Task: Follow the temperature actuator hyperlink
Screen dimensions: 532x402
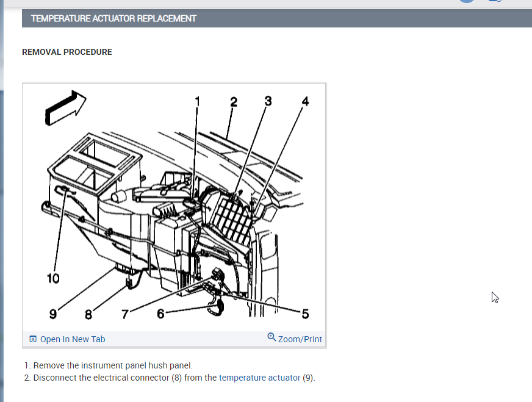Action: pyautogui.click(x=259, y=378)
